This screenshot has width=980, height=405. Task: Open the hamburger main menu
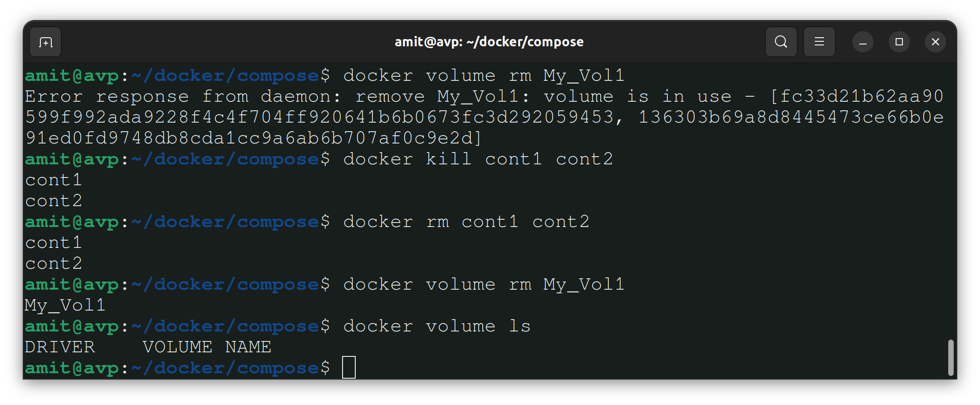tap(819, 42)
